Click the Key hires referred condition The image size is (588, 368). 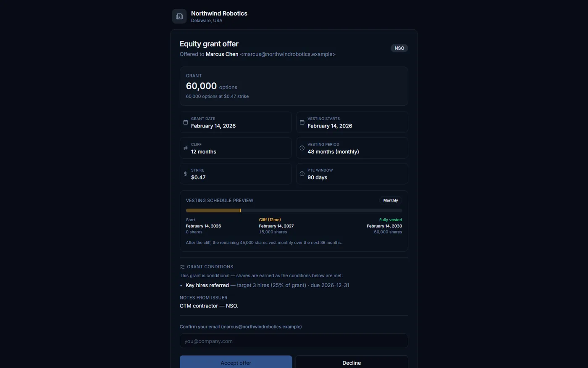point(207,285)
